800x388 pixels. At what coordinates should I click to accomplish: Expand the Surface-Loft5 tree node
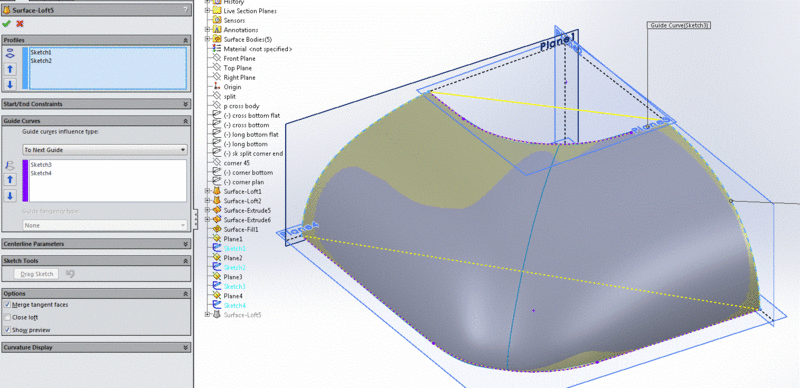[x=207, y=315]
